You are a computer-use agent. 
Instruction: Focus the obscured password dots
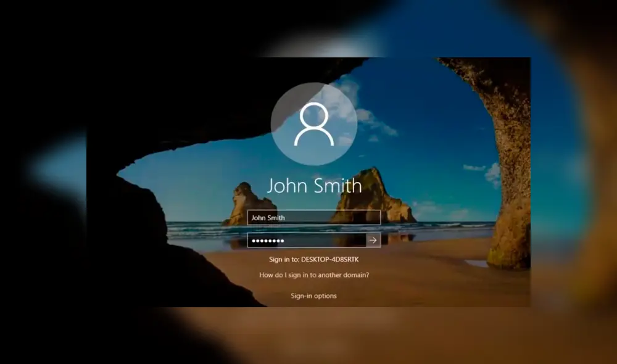[x=268, y=240]
